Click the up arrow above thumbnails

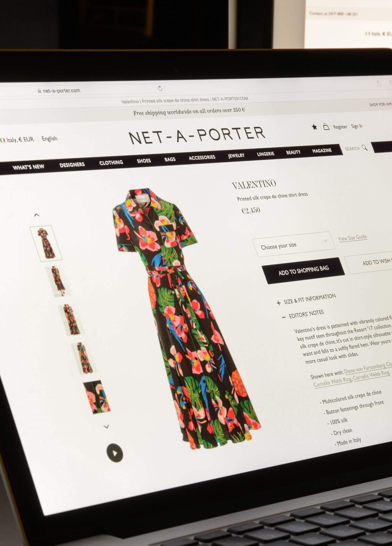(37, 215)
